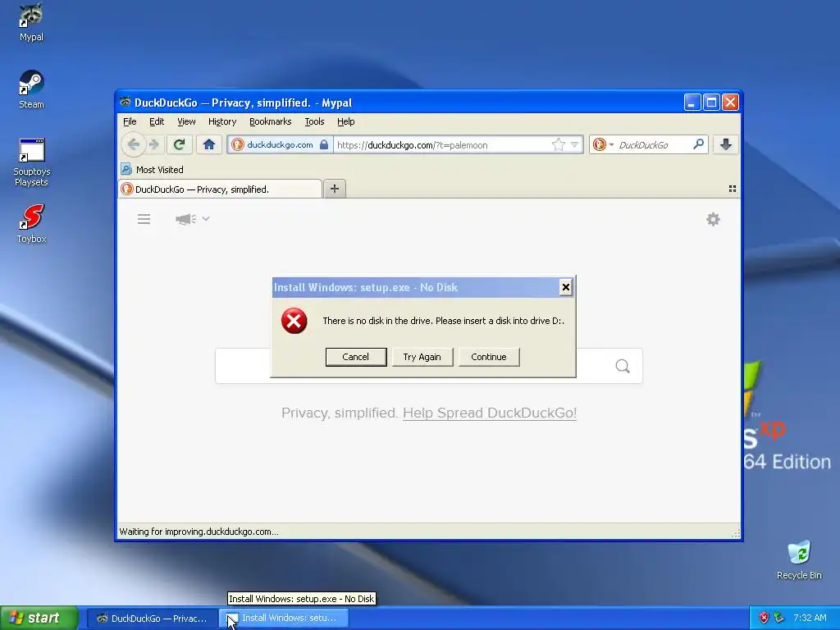Maximize the Mypal browser window
Viewport: 840px width, 630px height.
(x=711, y=103)
